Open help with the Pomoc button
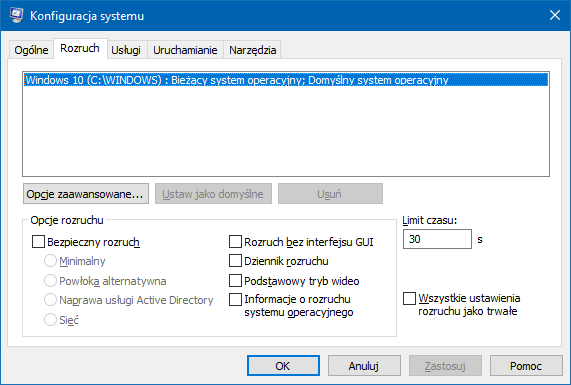 tap(526, 365)
